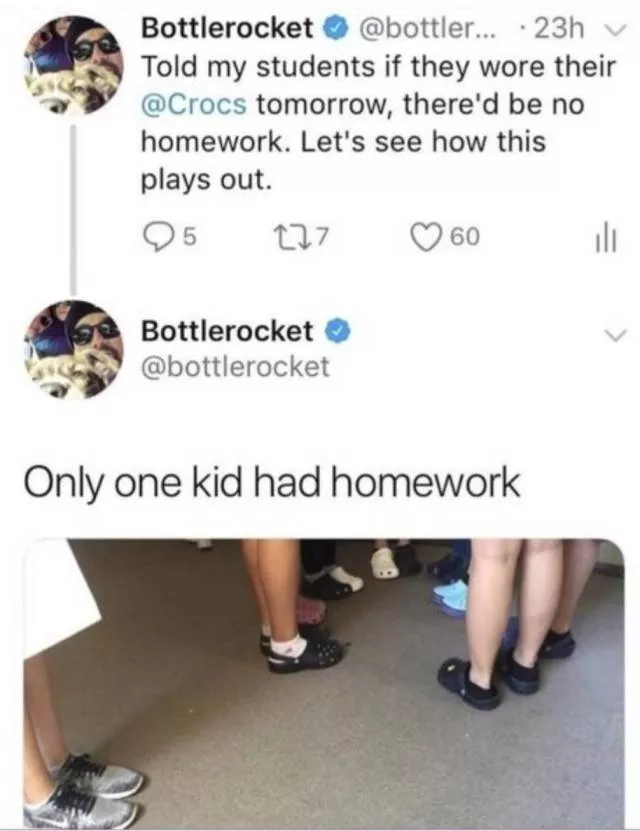Click verified badge beside second Bottlerocket name

[x=336, y=331]
